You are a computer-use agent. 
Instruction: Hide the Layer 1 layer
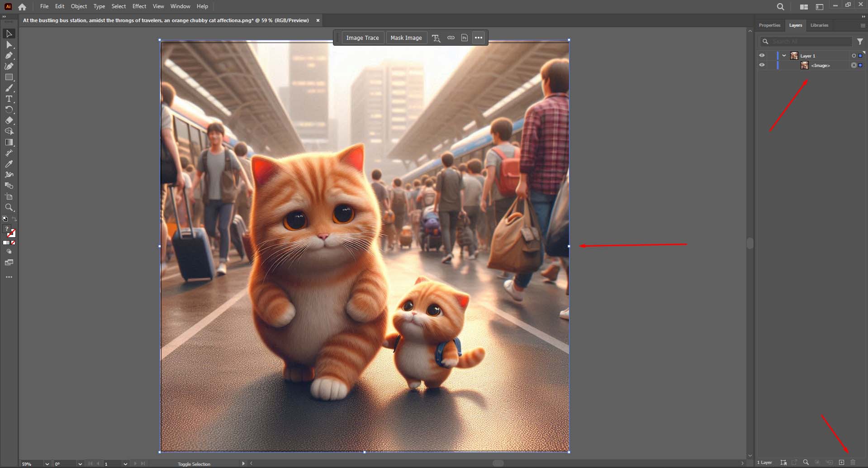click(x=762, y=55)
